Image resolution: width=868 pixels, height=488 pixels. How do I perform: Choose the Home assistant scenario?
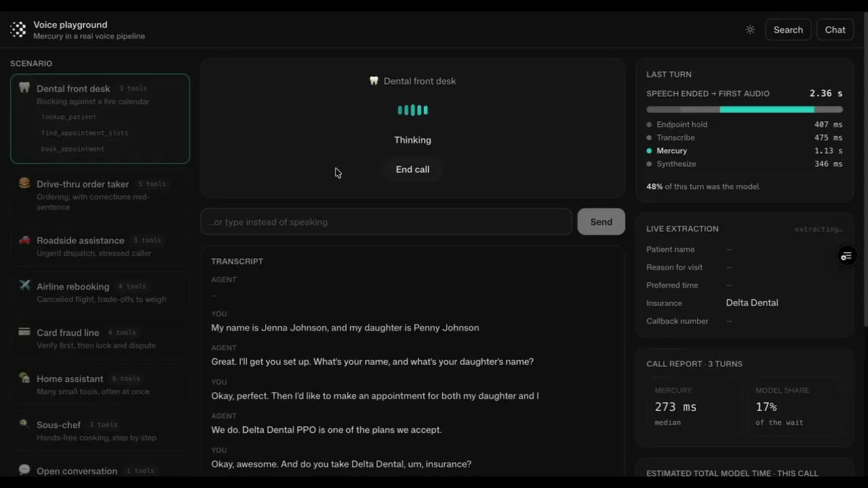pos(100,385)
